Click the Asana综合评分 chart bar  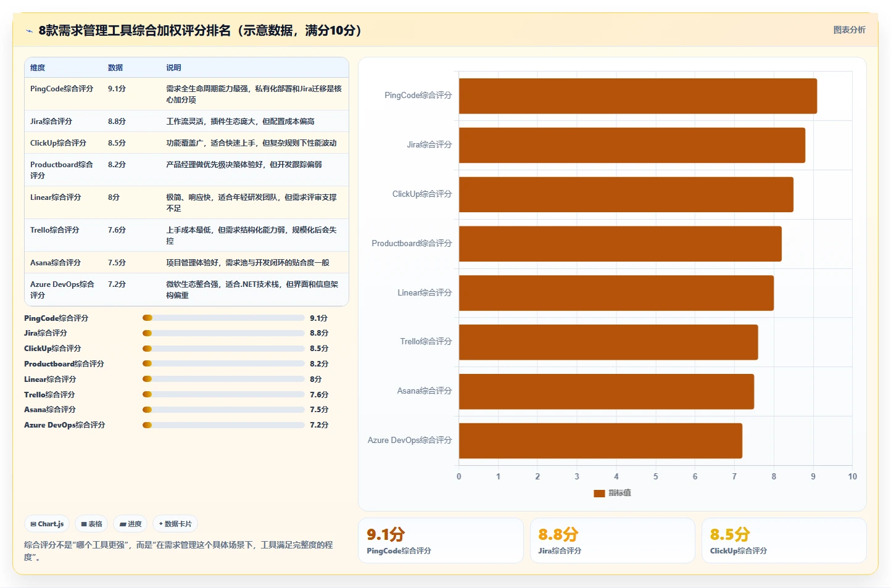[x=607, y=391]
